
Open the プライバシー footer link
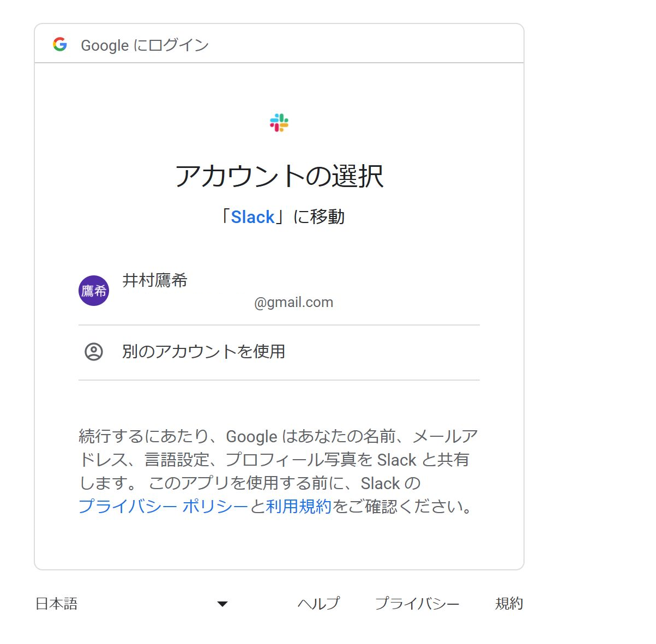(417, 604)
